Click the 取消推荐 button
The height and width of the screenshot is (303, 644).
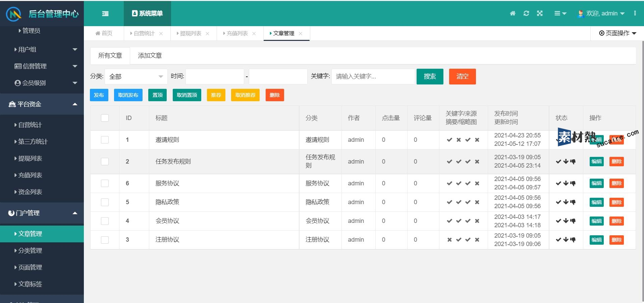point(246,95)
